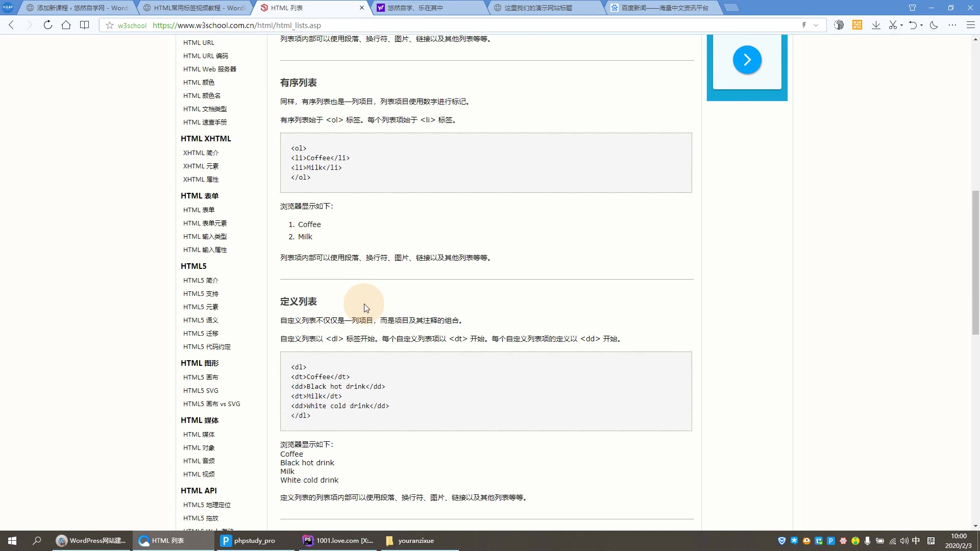
Task: Open the Wi-Fi network tray icon
Action: click(892, 541)
